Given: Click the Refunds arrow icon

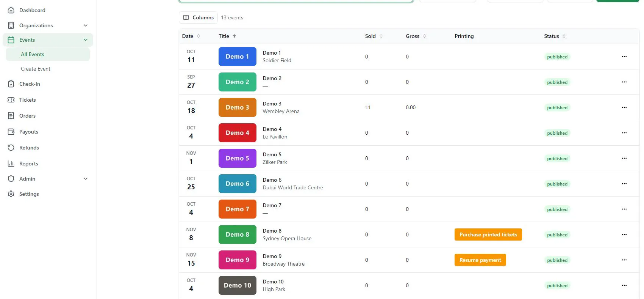Looking at the screenshot, I should coord(11,148).
